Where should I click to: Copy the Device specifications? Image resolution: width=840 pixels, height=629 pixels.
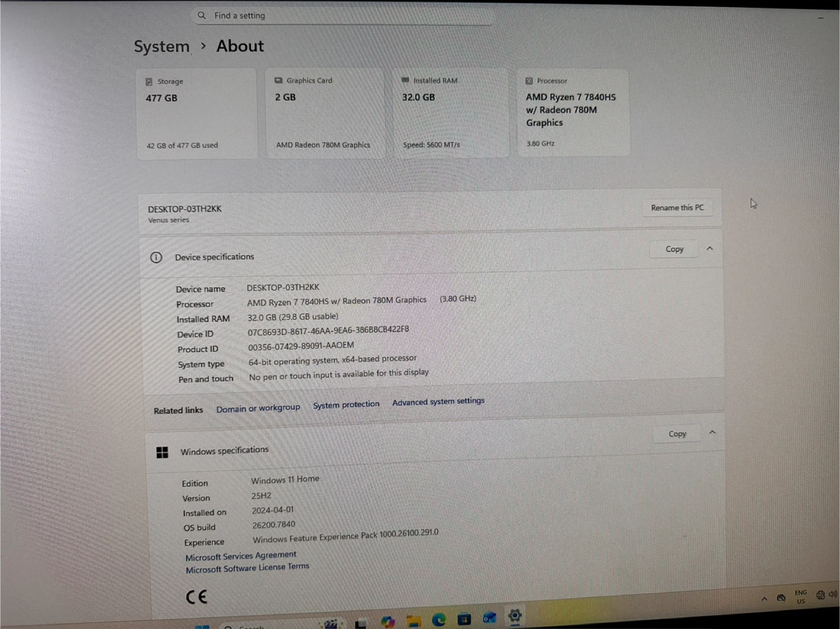pyautogui.click(x=674, y=249)
